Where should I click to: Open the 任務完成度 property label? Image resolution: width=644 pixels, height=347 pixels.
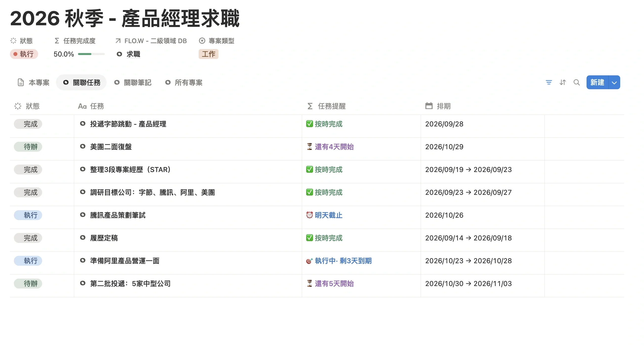75,41
